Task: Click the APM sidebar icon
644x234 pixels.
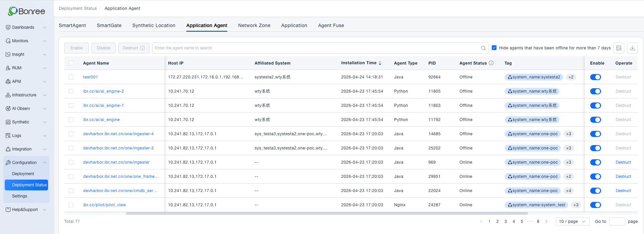Action: (8, 81)
